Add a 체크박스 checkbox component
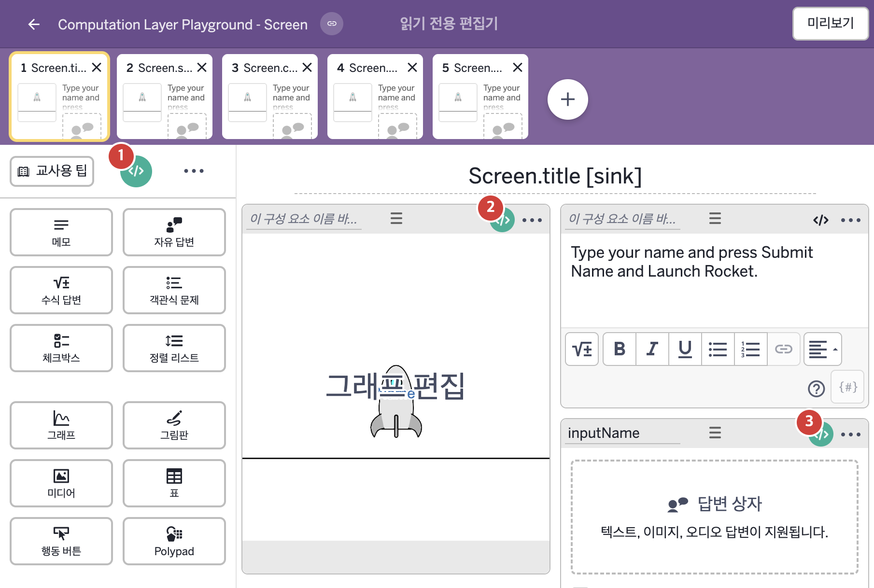Viewport: 874px width, 588px height. (x=61, y=348)
